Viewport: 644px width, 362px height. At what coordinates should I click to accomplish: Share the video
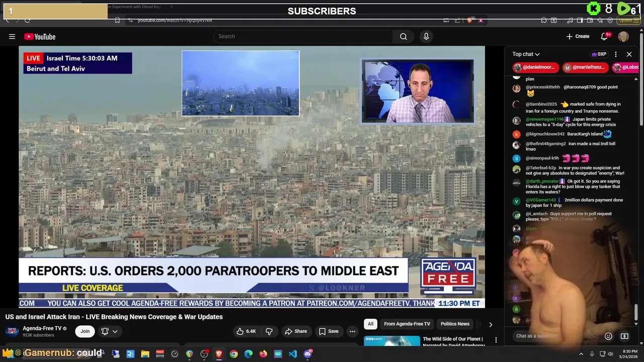tap(296, 331)
